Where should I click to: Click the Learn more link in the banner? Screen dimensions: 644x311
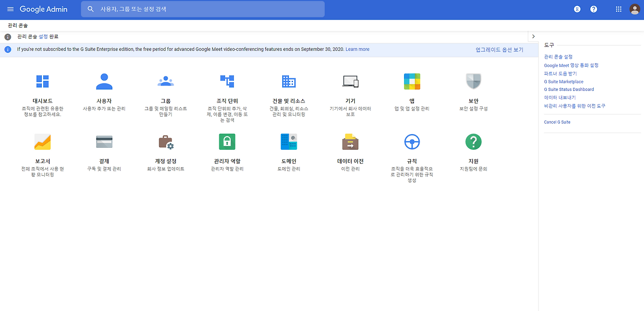click(357, 49)
